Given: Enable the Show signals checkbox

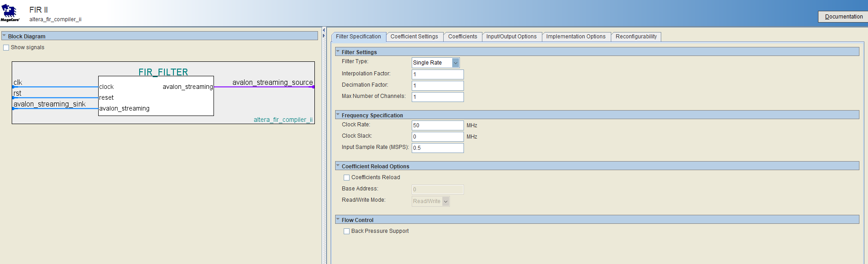Looking at the screenshot, I should 6,47.
